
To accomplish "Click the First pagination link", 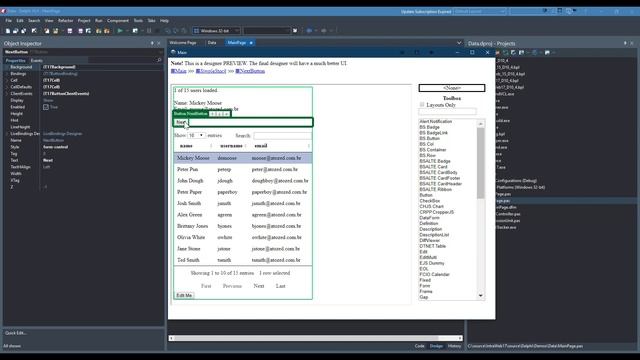I will tap(206, 286).
